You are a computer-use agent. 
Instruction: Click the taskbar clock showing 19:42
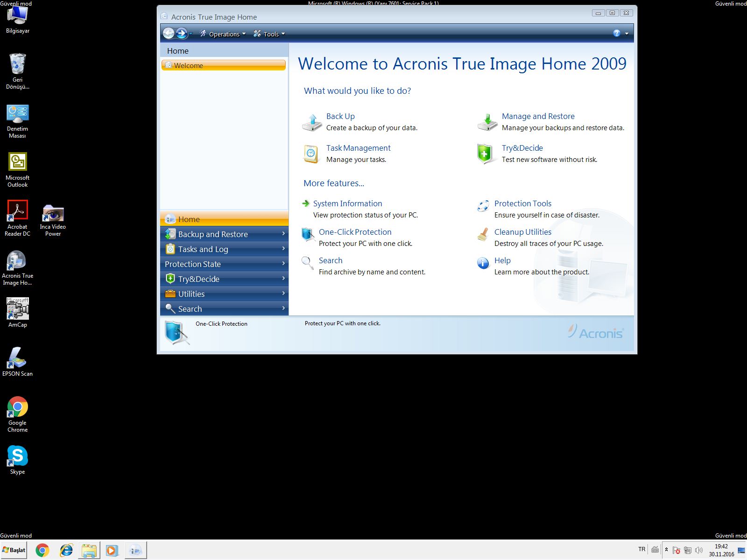[721, 550]
